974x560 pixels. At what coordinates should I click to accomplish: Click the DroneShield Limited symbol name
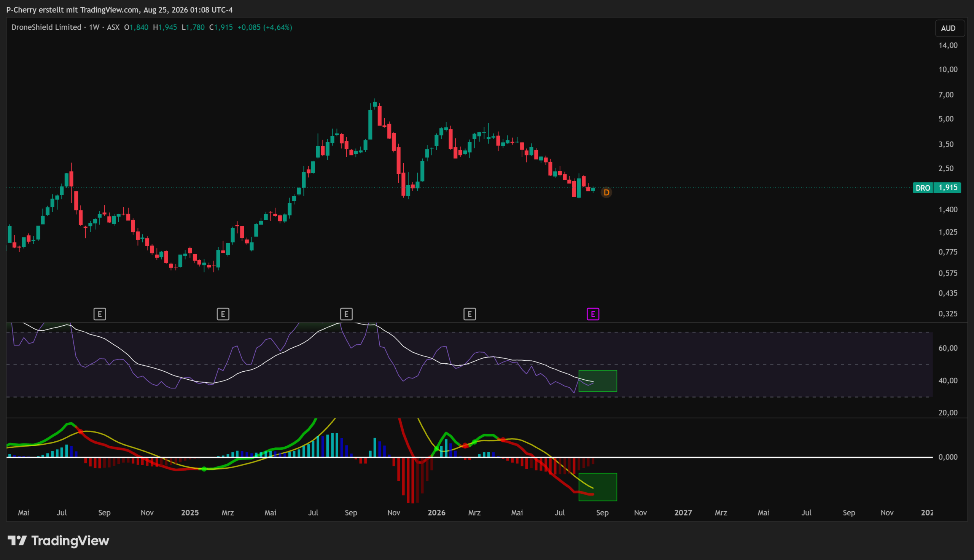tap(46, 27)
